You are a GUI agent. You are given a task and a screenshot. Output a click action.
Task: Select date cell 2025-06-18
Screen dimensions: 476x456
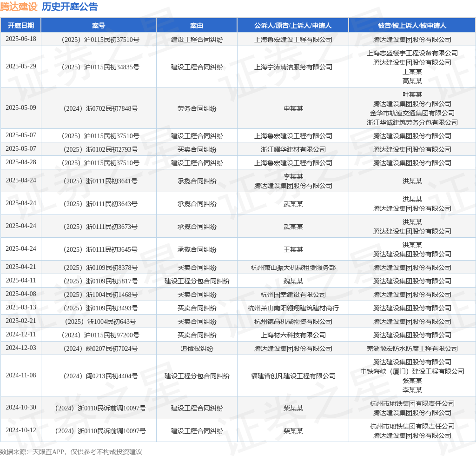tap(20, 39)
